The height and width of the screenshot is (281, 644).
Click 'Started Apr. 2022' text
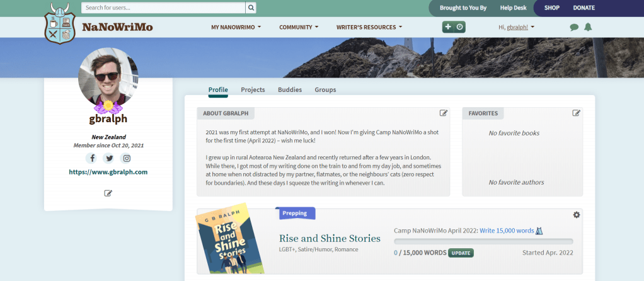tap(548, 253)
